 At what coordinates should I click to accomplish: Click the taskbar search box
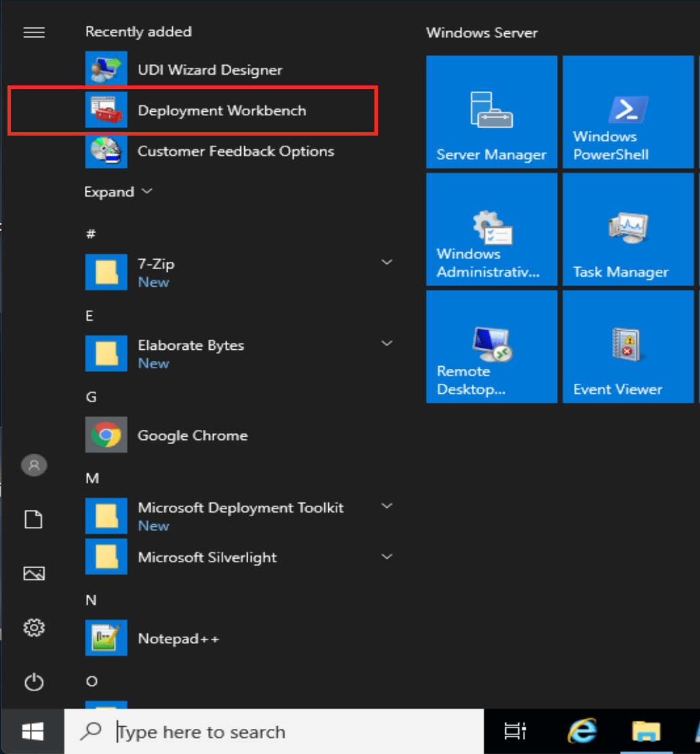coord(274,732)
